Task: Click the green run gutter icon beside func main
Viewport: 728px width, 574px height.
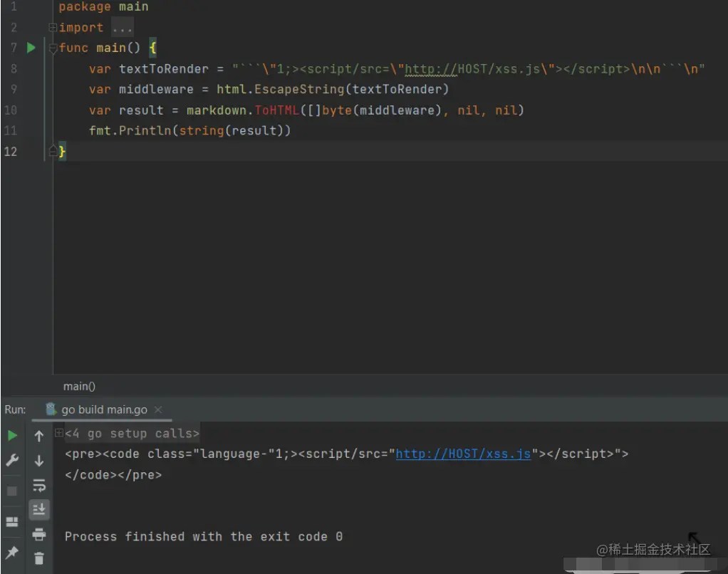Action: (31, 48)
